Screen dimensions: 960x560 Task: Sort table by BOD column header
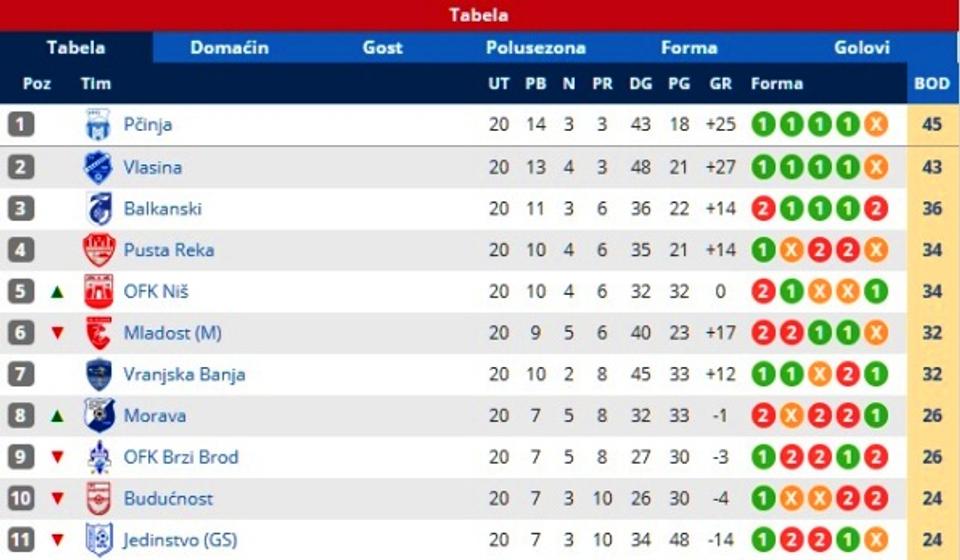point(931,84)
